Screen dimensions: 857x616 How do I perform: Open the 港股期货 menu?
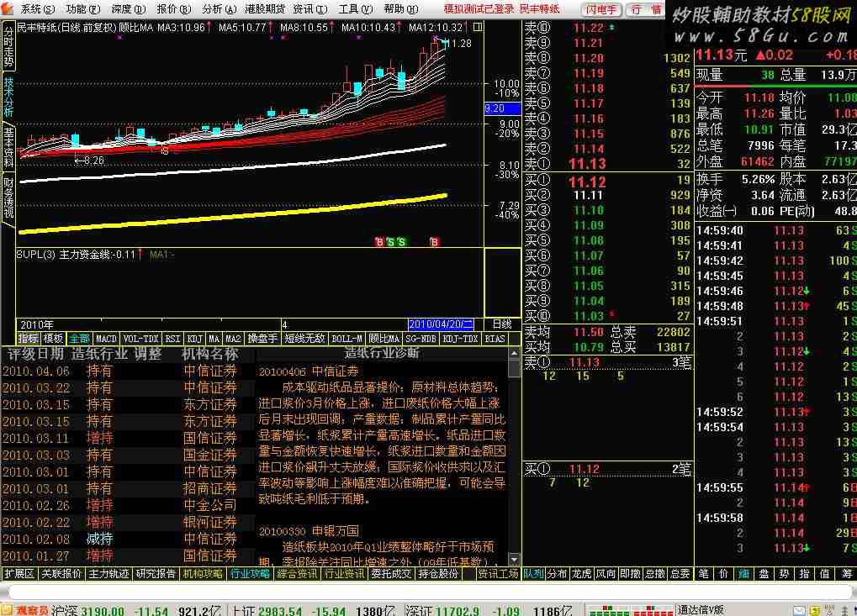[265, 8]
